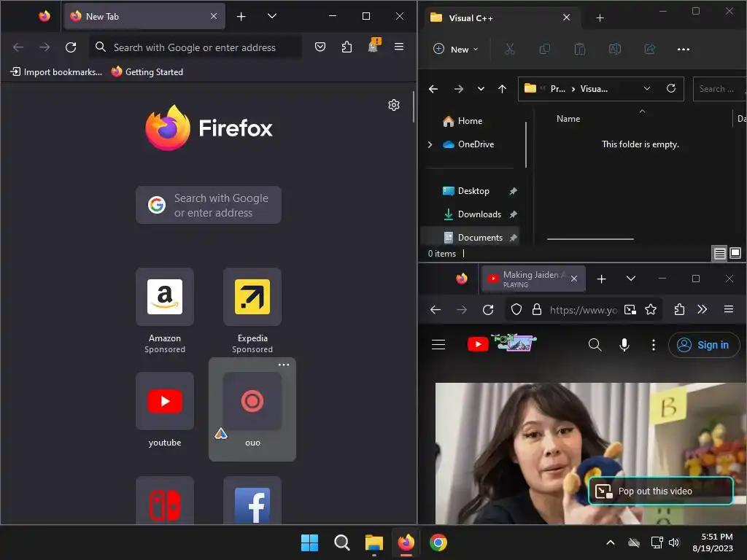This screenshot has height=560, width=747.
Task: Open ouo shortcut tile
Action: coord(252,410)
